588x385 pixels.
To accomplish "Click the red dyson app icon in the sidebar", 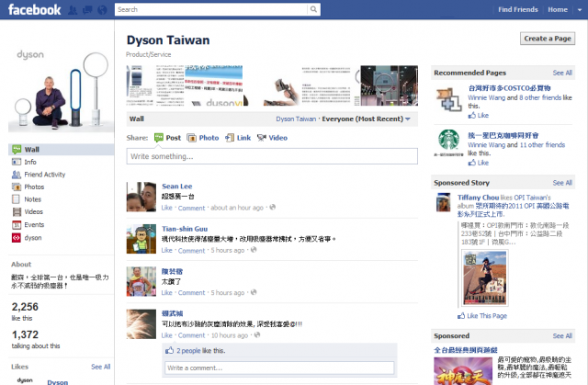I will click(17, 238).
